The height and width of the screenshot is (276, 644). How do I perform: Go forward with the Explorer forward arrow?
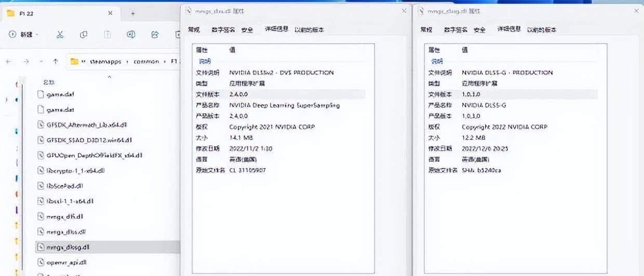coord(25,61)
